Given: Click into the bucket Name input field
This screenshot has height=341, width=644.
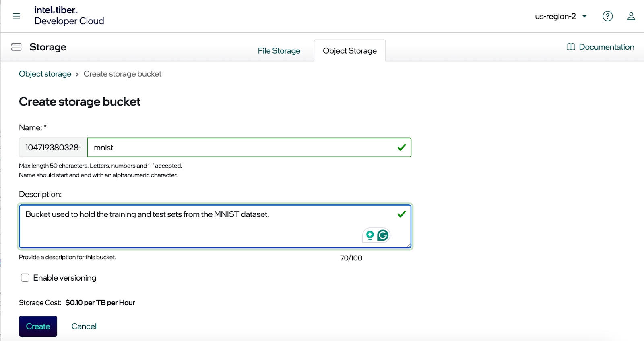Looking at the screenshot, I should point(242,148).
